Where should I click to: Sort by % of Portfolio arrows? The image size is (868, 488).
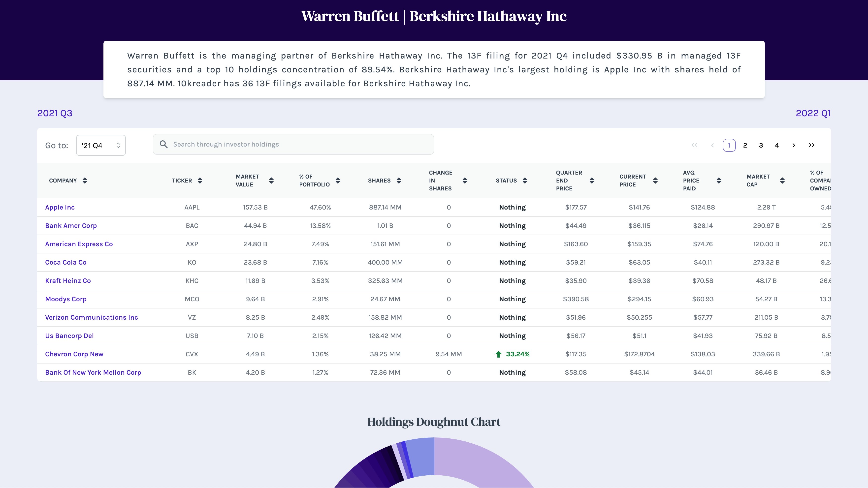[x=338, y=181]
